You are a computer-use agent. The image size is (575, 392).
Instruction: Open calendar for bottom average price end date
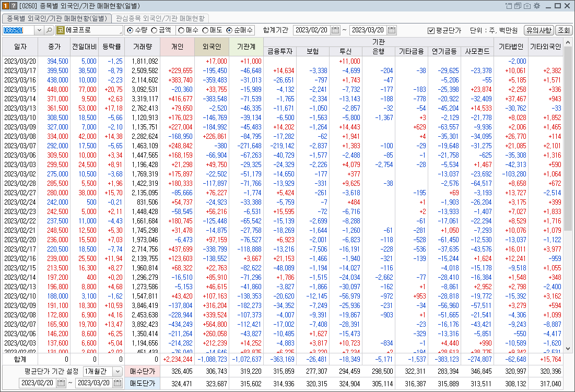(x=118, y=383)
